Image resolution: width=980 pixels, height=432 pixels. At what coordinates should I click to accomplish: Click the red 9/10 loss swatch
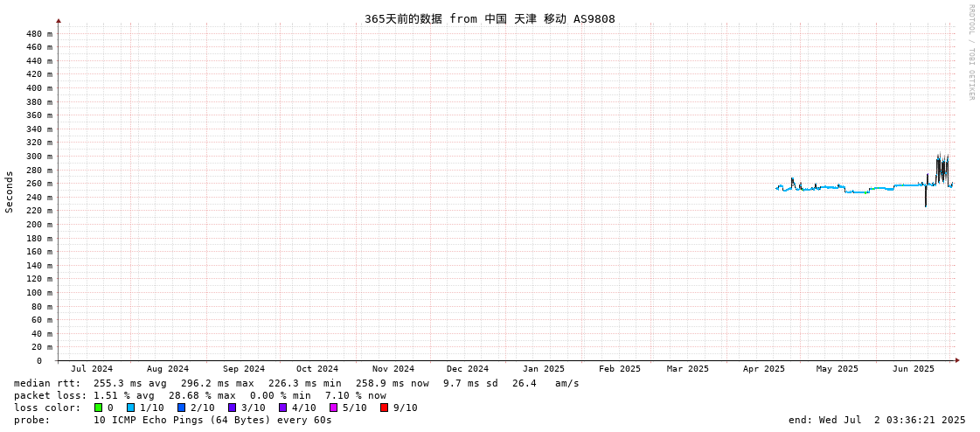[384, 408]
